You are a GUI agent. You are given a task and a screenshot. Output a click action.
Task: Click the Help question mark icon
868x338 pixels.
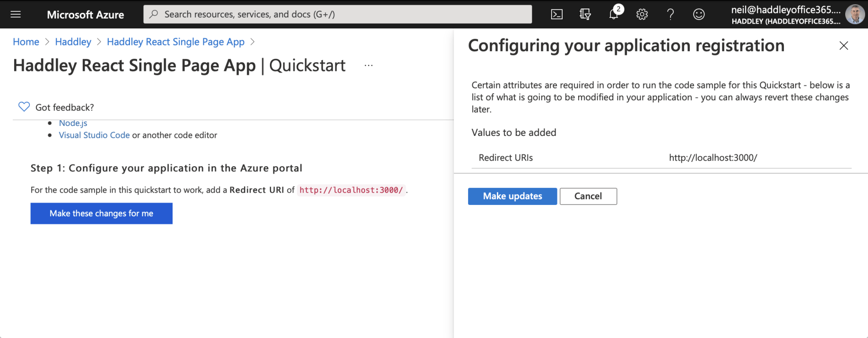click(x=670, y=14)
